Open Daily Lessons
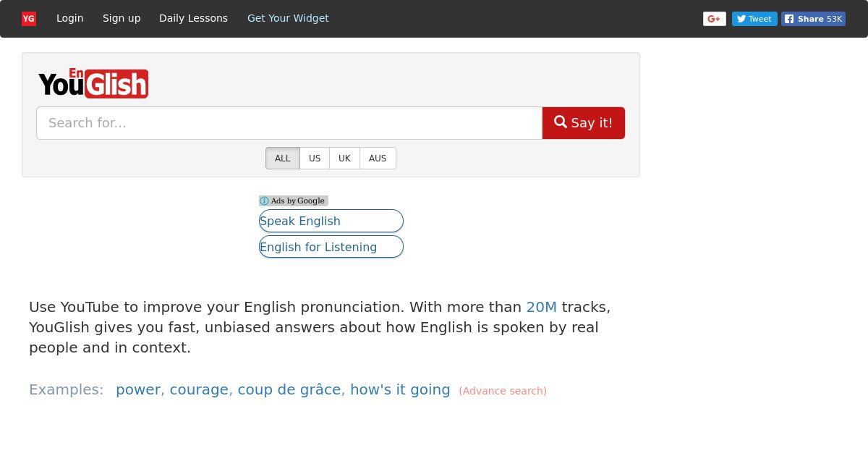 [193, 18]
